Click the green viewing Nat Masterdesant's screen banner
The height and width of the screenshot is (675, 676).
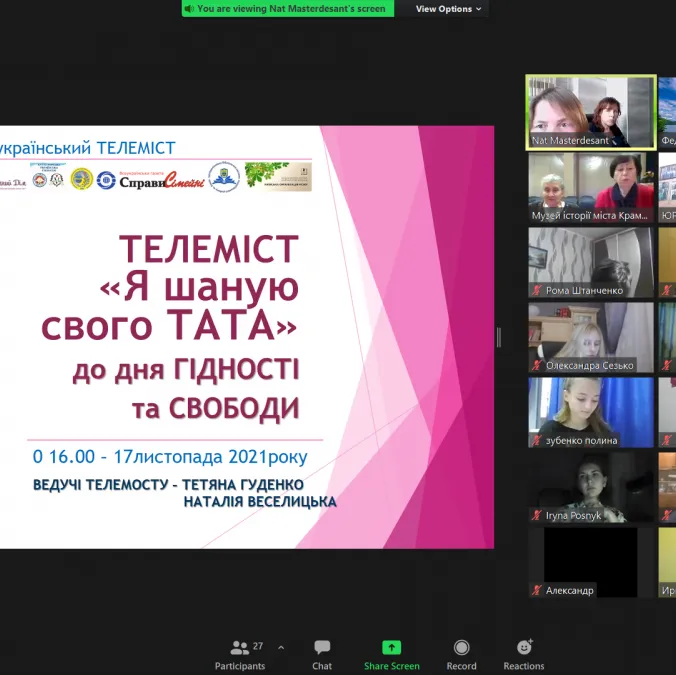click(x=288, y=9)
